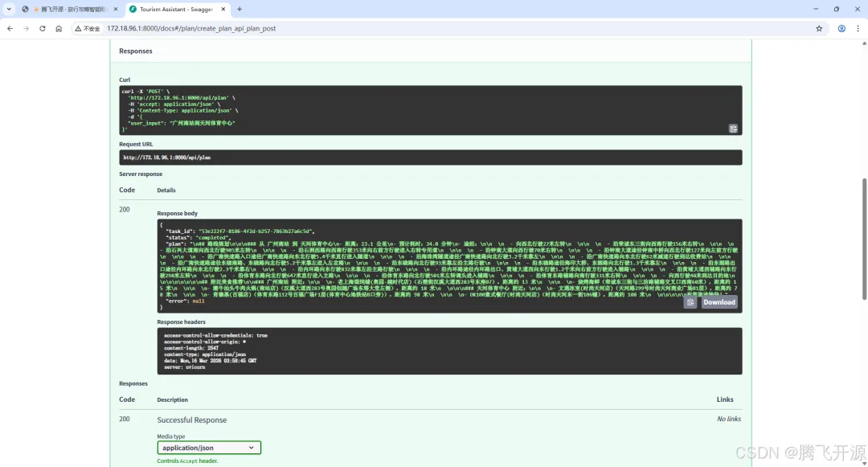
Task: Click the curl command code block
Action: pyautogui.click(x=431, y=110)
